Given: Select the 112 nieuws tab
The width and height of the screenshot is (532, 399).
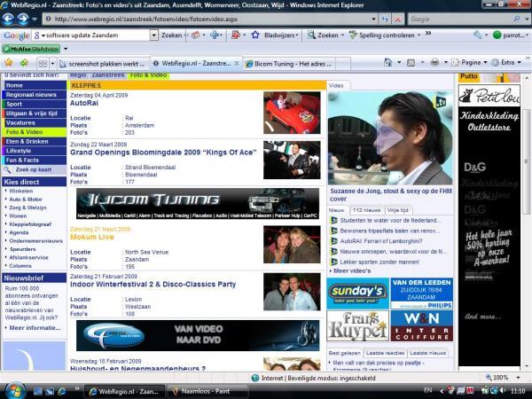Looking at the screenshot, I should [366, 210].
